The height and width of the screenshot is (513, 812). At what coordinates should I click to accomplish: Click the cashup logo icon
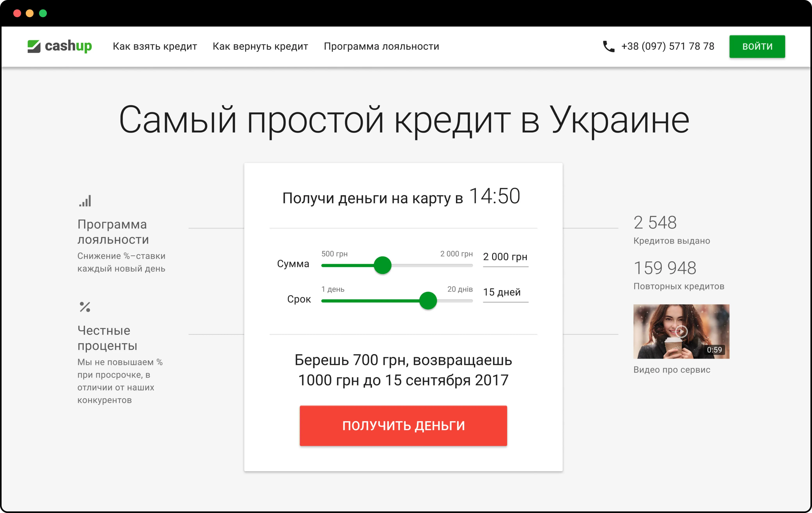[34, 46]
